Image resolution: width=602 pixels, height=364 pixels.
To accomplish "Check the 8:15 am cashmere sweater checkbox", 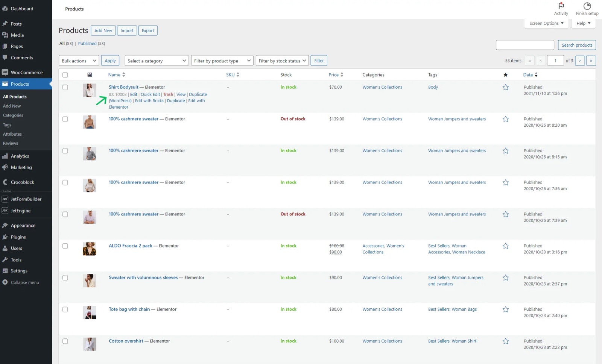I will [x=65, y=151].
